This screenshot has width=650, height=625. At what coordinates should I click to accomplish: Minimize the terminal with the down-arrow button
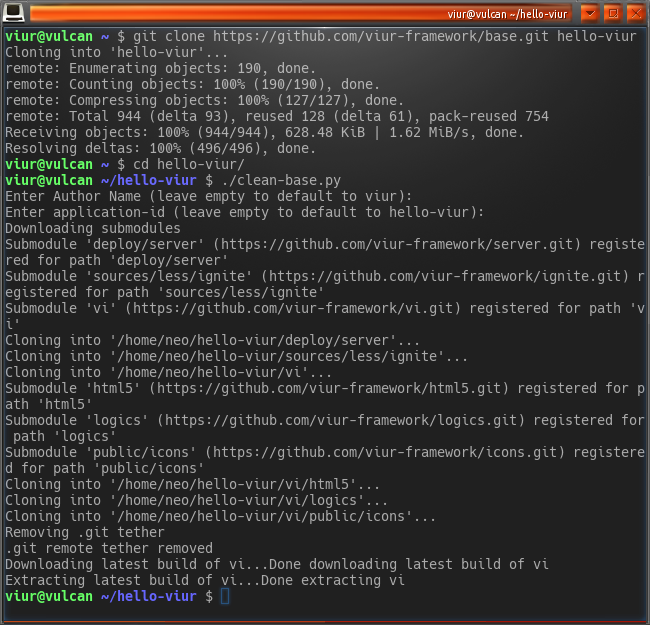click(590, 14)
